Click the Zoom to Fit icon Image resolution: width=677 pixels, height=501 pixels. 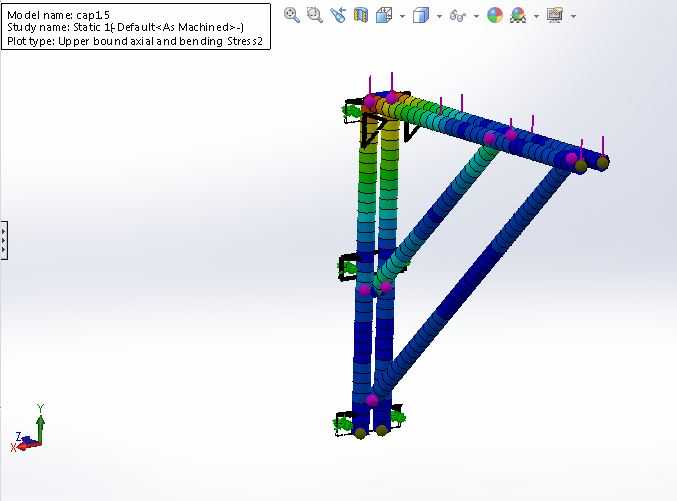(292, 15)
